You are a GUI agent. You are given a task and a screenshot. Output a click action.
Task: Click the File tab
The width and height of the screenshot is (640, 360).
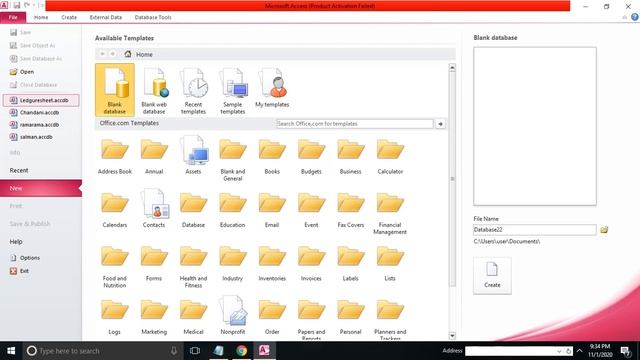(x=13, y=18)
